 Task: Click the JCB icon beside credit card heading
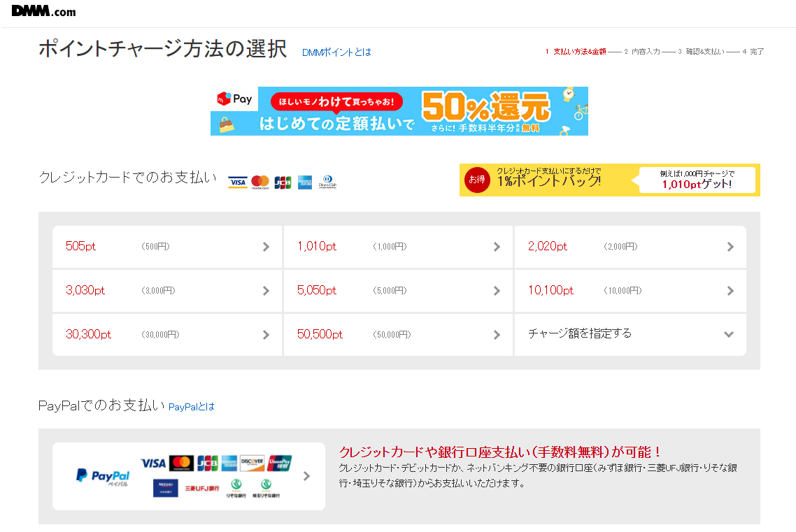[x=283, y=182]
